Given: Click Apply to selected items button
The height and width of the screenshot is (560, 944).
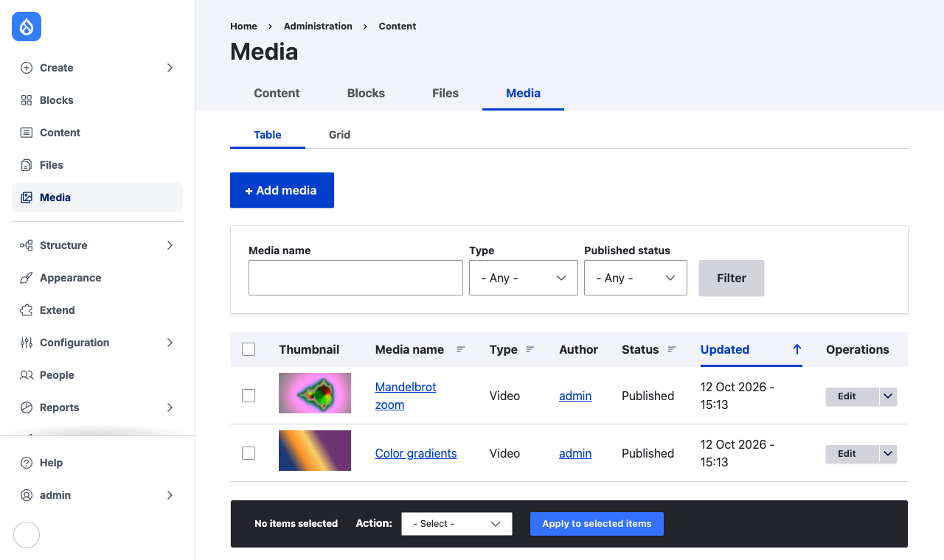Looking at the screenshot, I should [x=597, y=524].
